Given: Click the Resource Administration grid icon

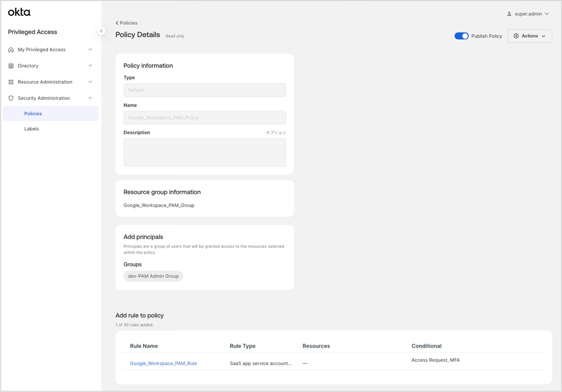Looking at the screenshot, I should [x=11, y=82].
